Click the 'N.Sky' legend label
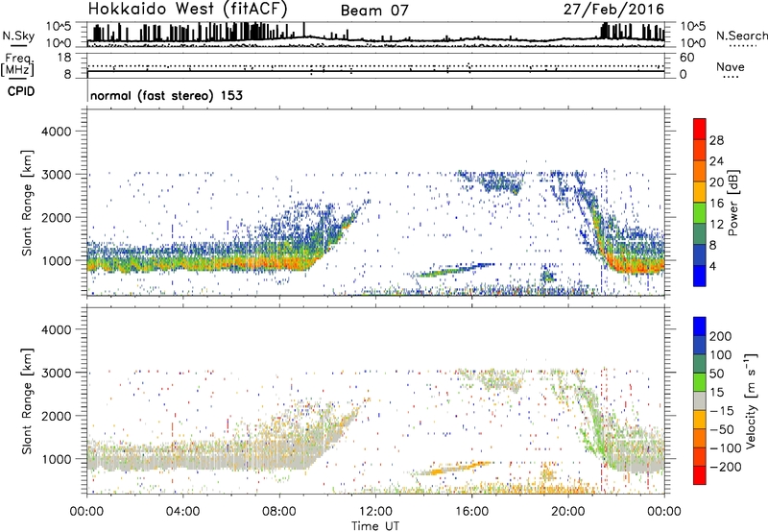 click(18, 36)
